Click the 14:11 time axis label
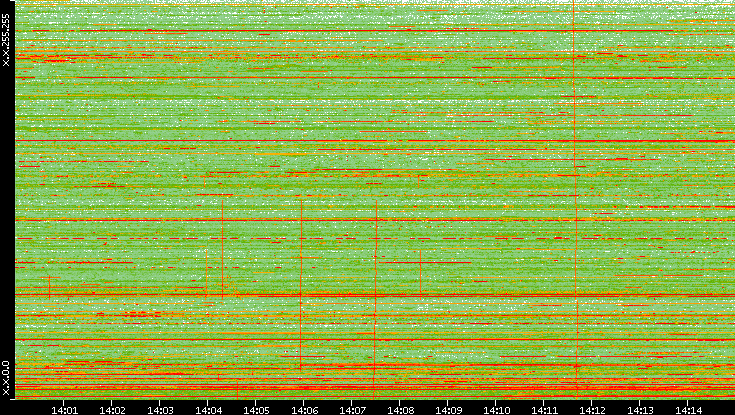 pyautogui.click(x=544, y=410)
